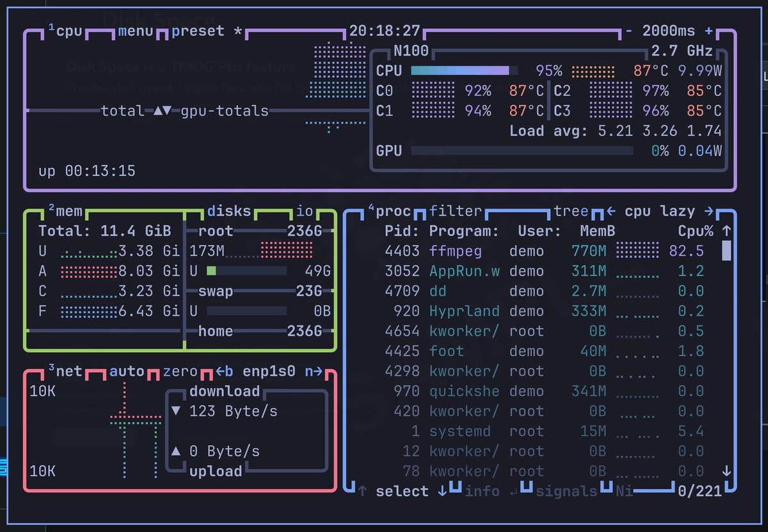Toggle auto scaling in net box
The image size is (768, 532).
coord(127,372)
